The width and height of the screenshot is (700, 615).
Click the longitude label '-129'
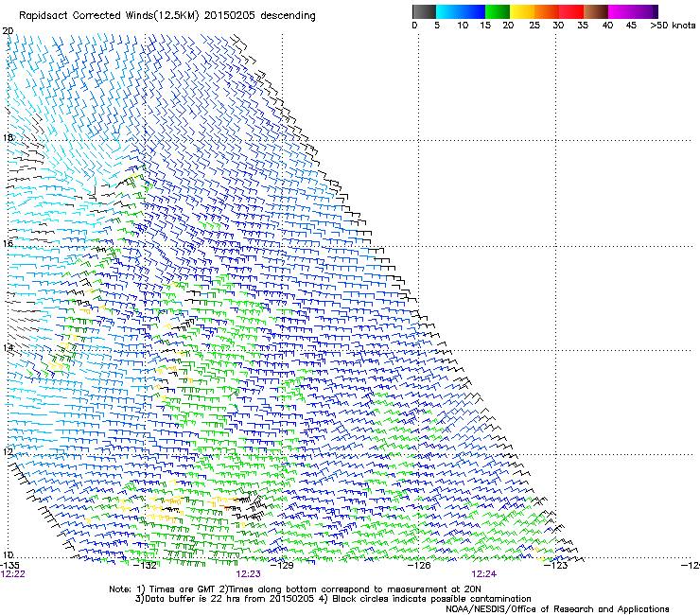284,565
